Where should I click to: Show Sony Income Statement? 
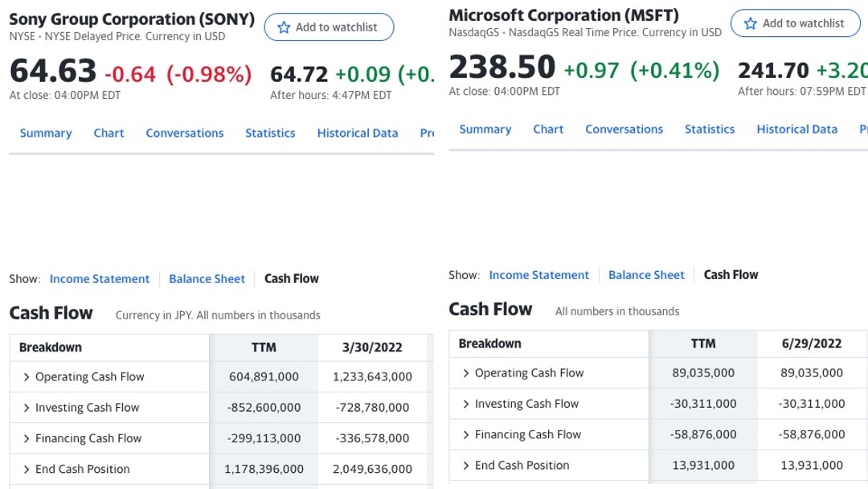100,279
